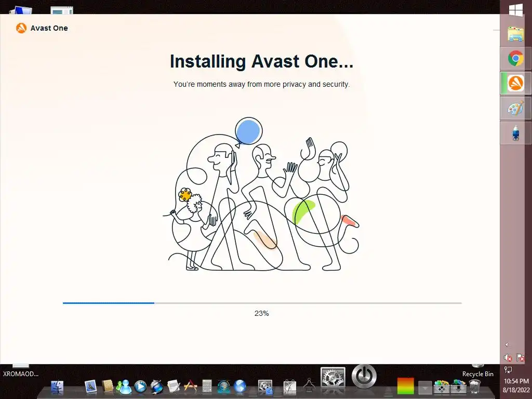532x399 pixels.
Task: Open the 10:54 PM clock and date
Action: point(516,385)
